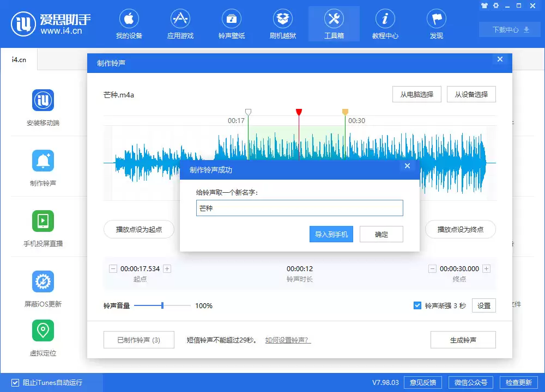Click 播放点设为起点 set start button

(x=139, y=230)
